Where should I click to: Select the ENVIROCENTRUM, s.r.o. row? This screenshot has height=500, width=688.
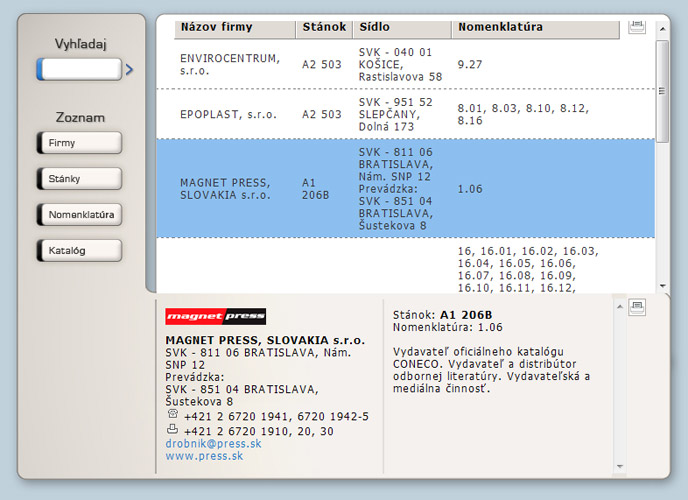405,64
